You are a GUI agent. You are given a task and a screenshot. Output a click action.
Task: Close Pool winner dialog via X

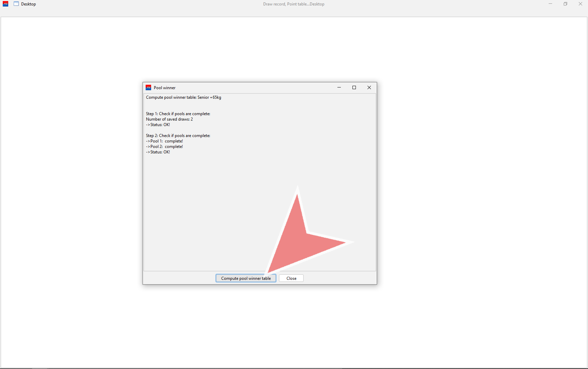point(369,87)
